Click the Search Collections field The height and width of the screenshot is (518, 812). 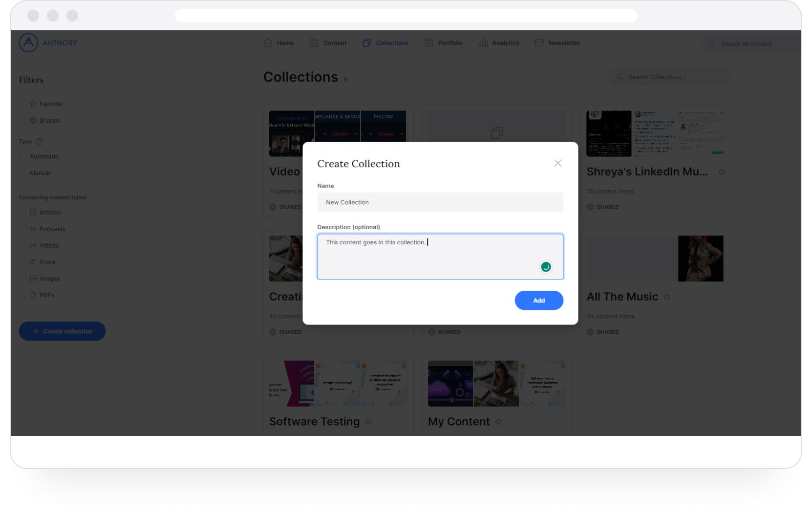pos(669,77)
